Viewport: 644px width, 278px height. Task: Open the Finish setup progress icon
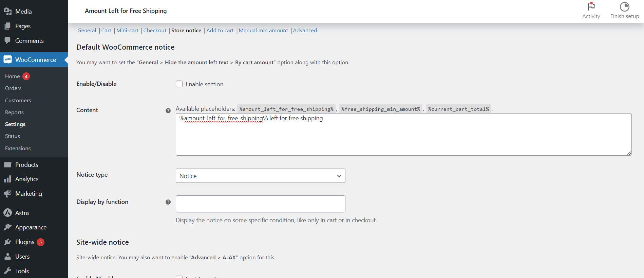(624, 6)
